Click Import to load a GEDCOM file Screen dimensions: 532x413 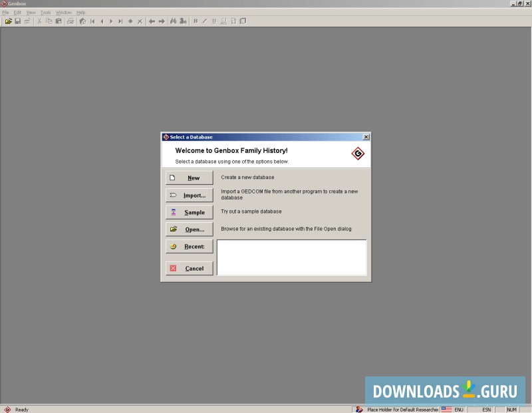click(189, 195)
